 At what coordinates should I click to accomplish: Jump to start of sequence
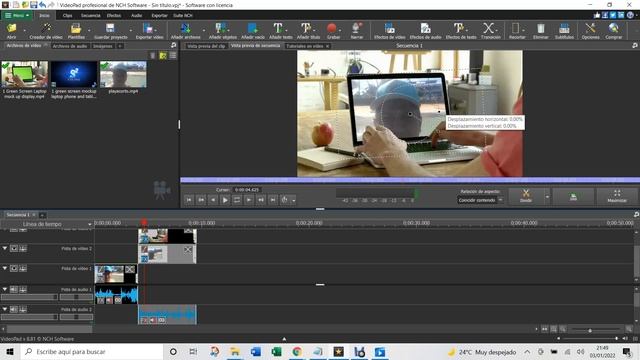coord(189,200)
